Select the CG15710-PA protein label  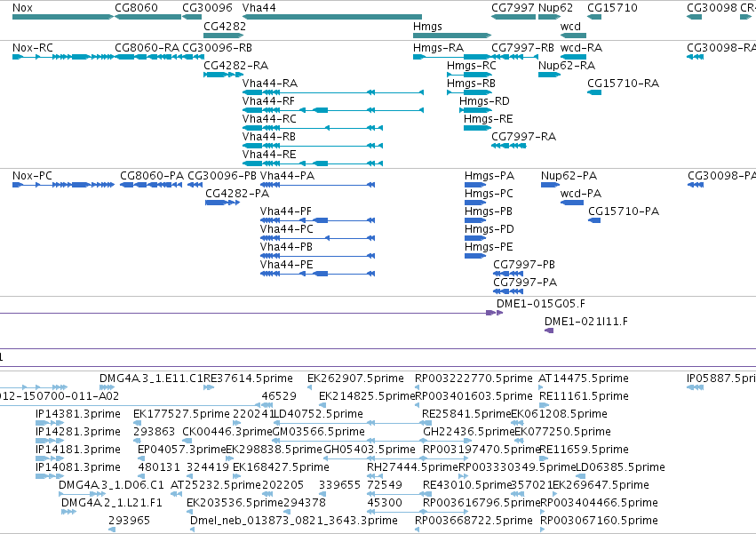pos(624,211)
